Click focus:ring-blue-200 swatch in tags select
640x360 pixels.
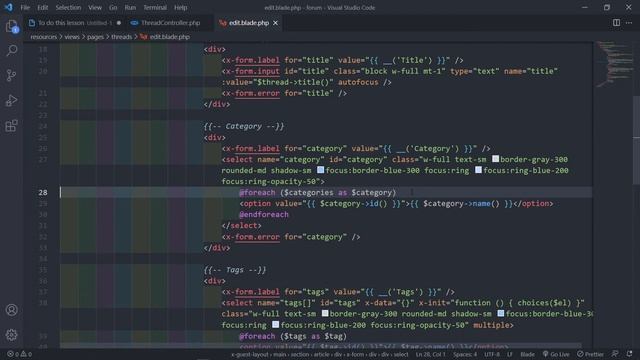point(276,324)
